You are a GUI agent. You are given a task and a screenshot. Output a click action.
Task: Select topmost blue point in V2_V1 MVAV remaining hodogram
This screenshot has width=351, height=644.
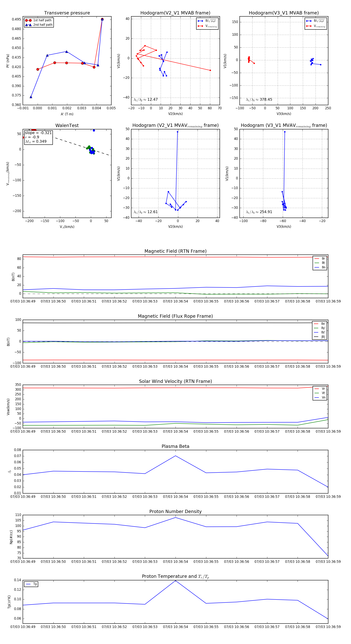(x=178, y=132)
